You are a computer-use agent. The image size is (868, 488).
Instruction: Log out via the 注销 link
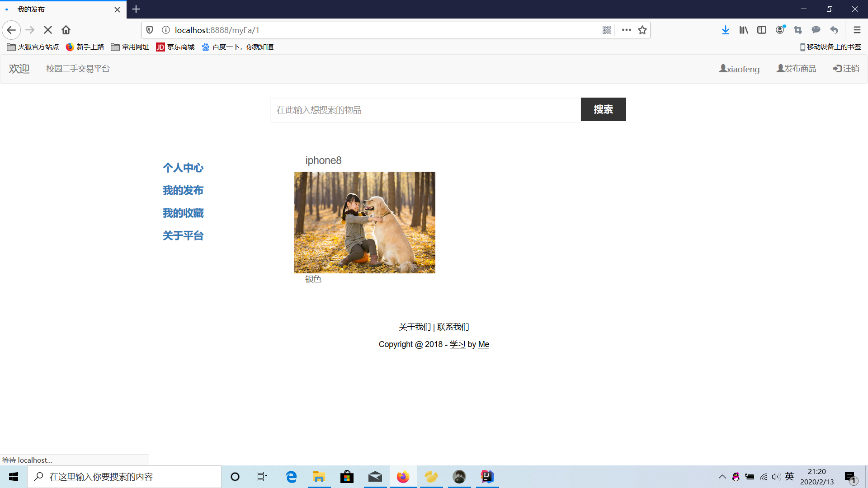846,69
